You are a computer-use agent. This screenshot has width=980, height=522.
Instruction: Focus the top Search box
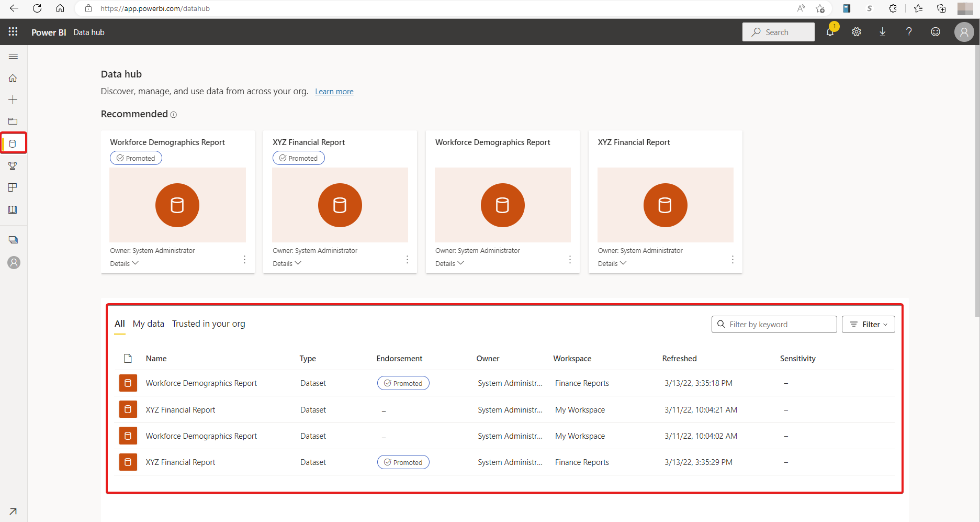pos(778,32)
